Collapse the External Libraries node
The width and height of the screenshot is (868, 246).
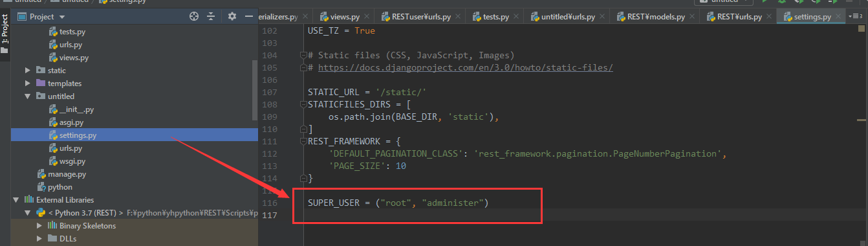16,200
